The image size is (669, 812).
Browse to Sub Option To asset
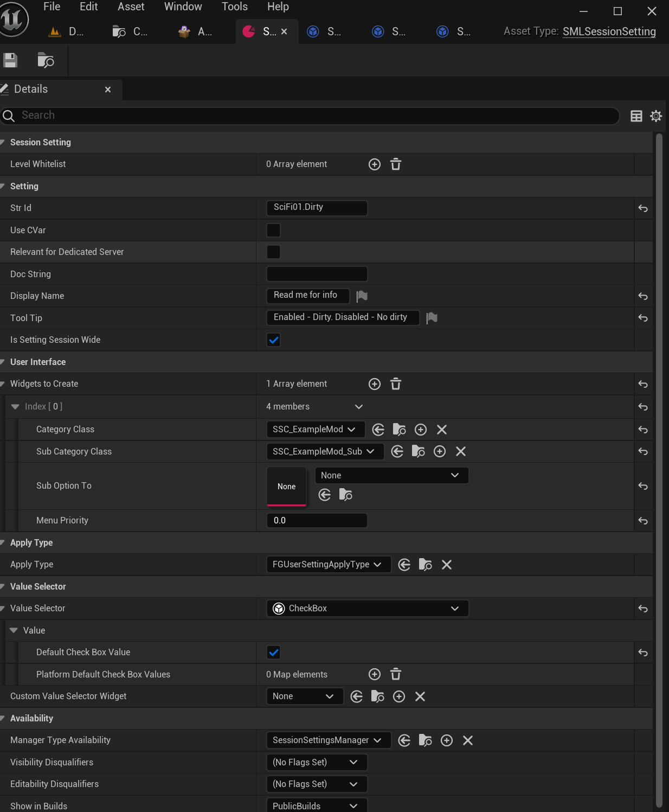coord(346,495)
